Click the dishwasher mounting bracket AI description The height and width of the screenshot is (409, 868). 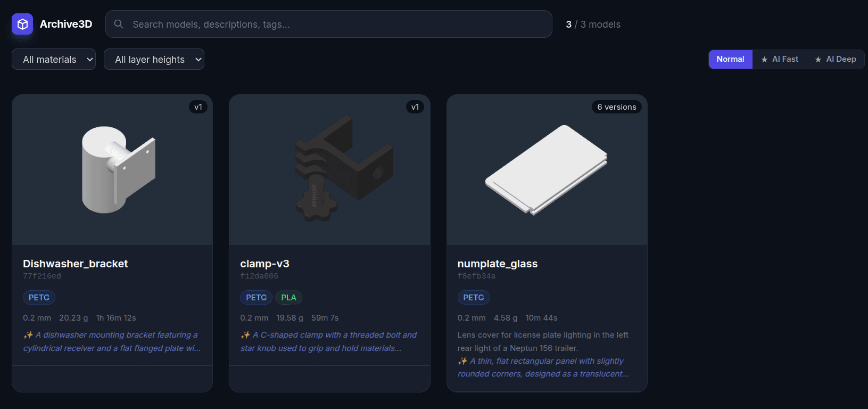(112, 341)
